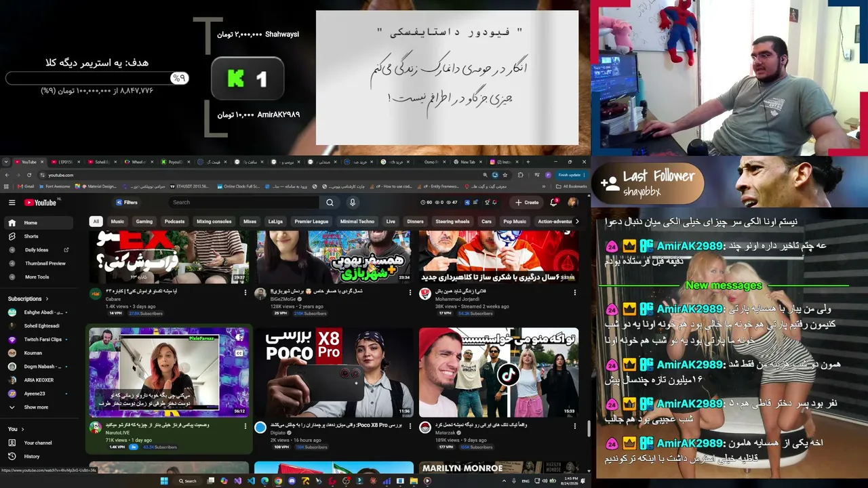Expand Show more subscriptions

(37, 407)
